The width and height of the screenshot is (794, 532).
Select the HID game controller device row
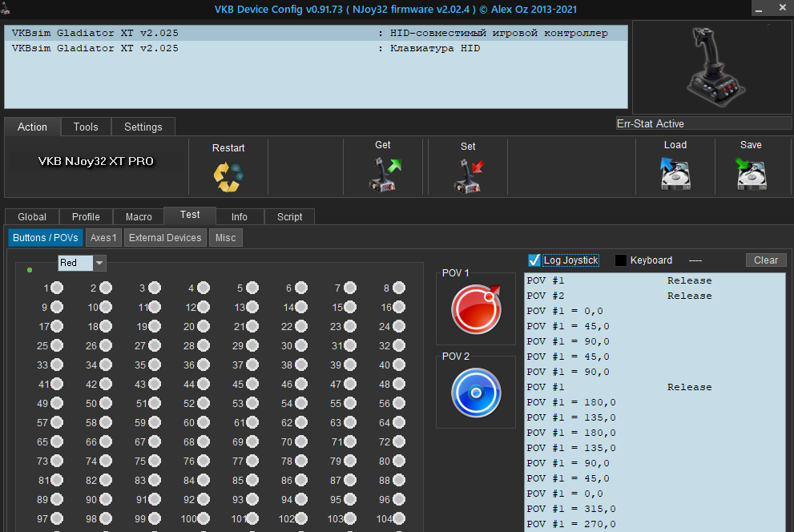click(316, 33)
